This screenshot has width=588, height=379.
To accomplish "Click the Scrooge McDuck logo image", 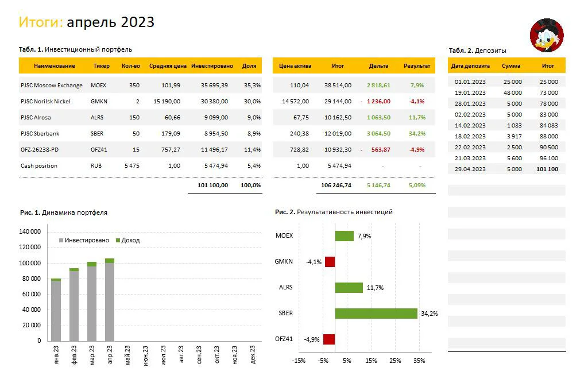I will coord(547,35).
